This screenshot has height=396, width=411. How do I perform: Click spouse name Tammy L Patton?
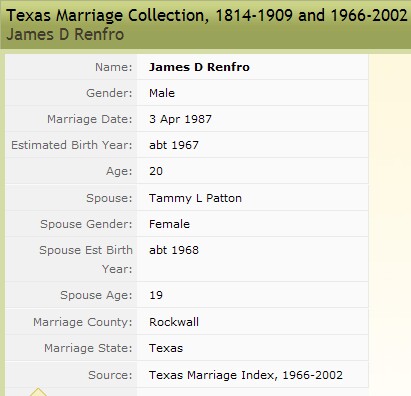pos(195,198)
